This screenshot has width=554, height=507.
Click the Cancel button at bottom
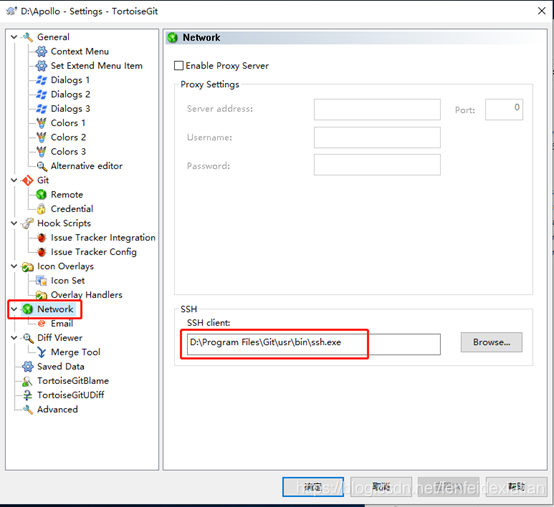(x=381, y=487)
